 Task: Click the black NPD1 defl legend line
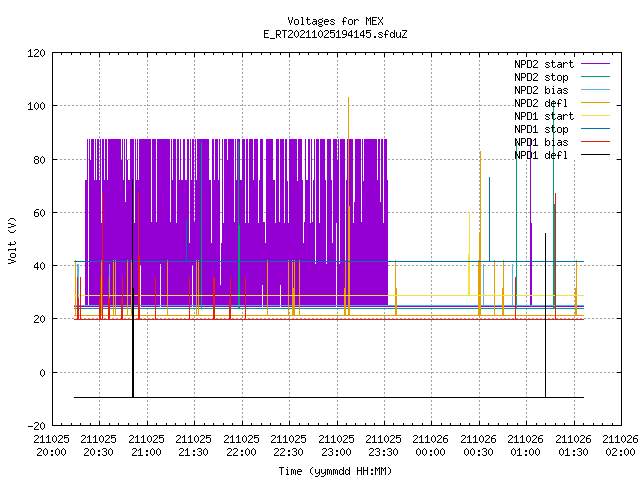tap(596, 155)
